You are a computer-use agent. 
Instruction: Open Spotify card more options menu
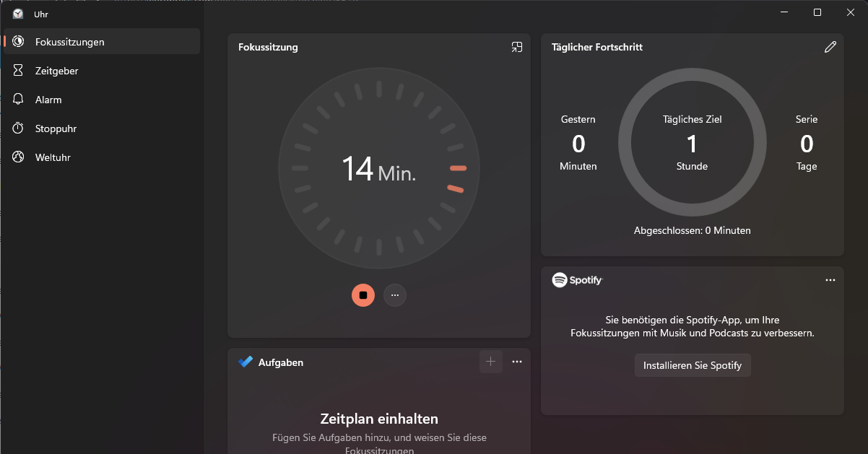[x=830, y=280]
